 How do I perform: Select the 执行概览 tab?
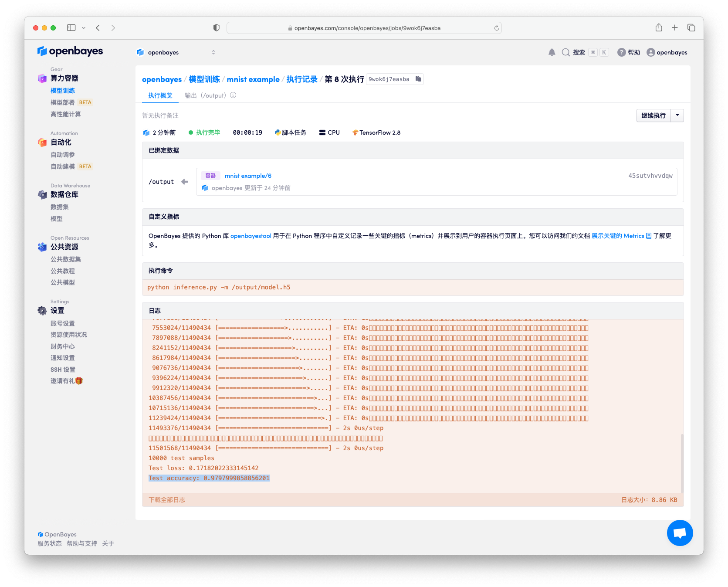pyautogui.click(x=160, y=95)
